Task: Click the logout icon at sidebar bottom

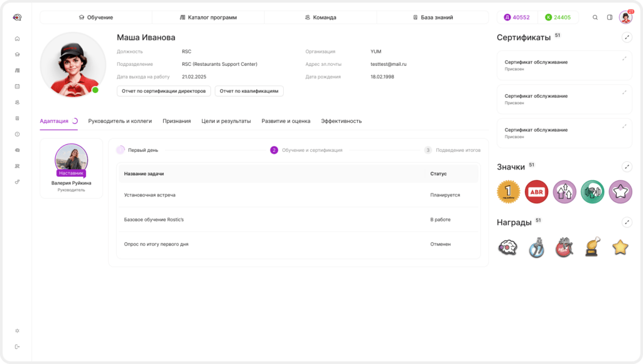Action: click(x=17, y=347)
